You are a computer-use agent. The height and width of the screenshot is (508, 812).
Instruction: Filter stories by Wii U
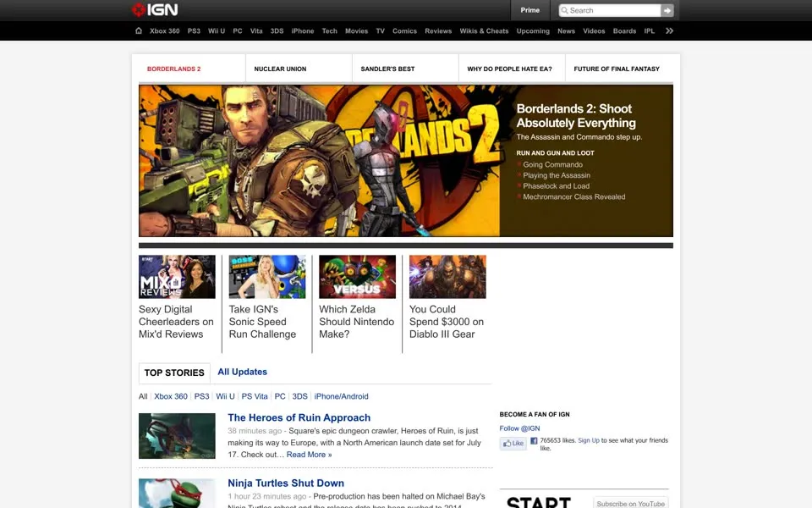click(225, 396)
